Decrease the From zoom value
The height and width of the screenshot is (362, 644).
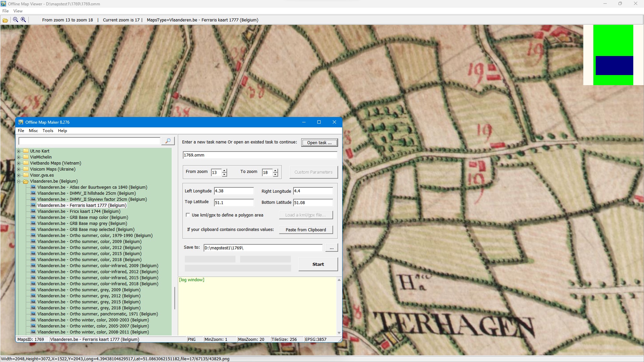click(x=224, y=174)
